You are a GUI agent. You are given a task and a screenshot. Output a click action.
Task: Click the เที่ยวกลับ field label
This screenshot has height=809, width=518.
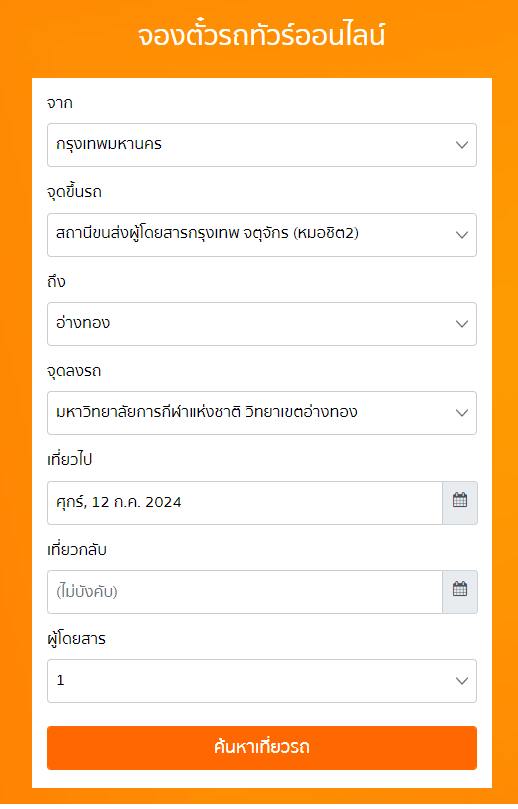77,549
